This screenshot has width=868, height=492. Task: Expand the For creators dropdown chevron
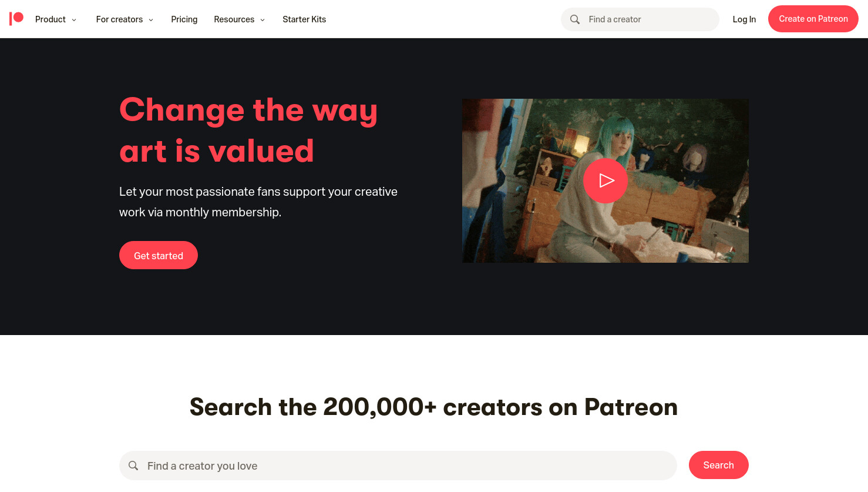tap(151, 20)
